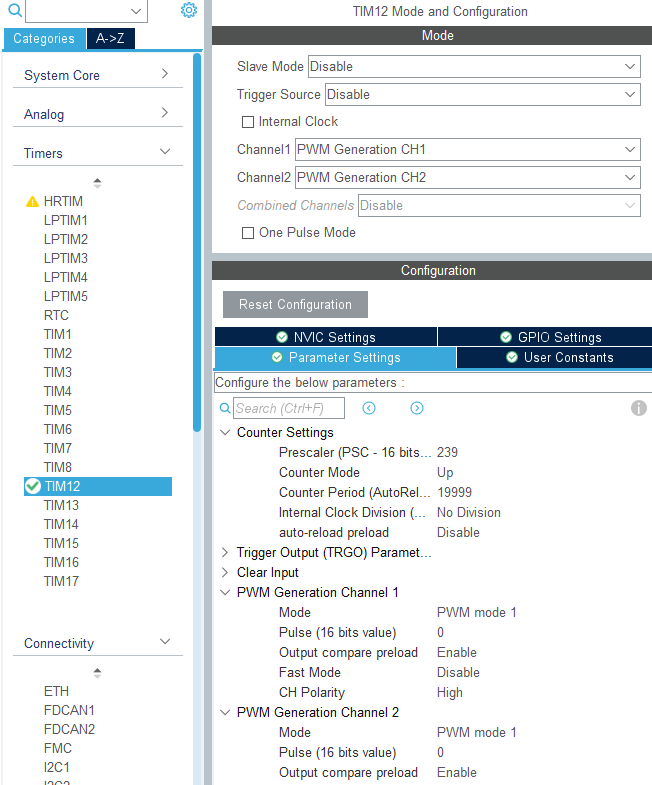Click the info icon in the parameters panel
The width and height of the screenshot is (652, 785).
638,408
